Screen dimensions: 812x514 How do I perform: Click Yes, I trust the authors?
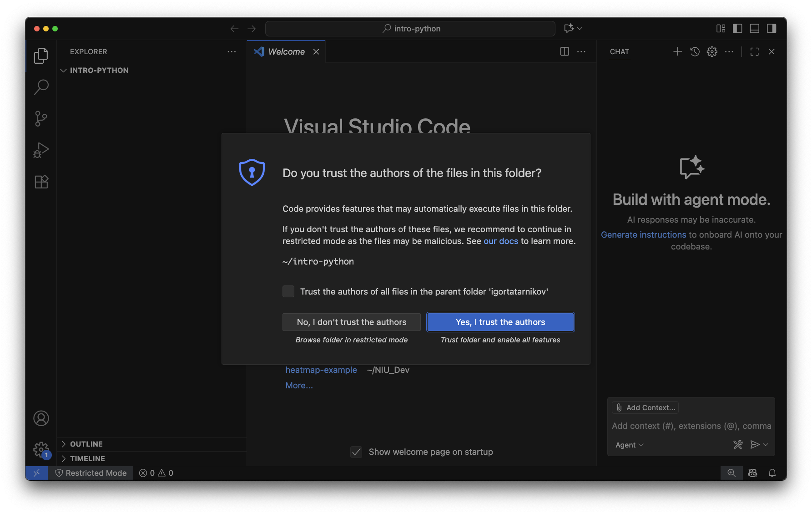pos(500,322)
